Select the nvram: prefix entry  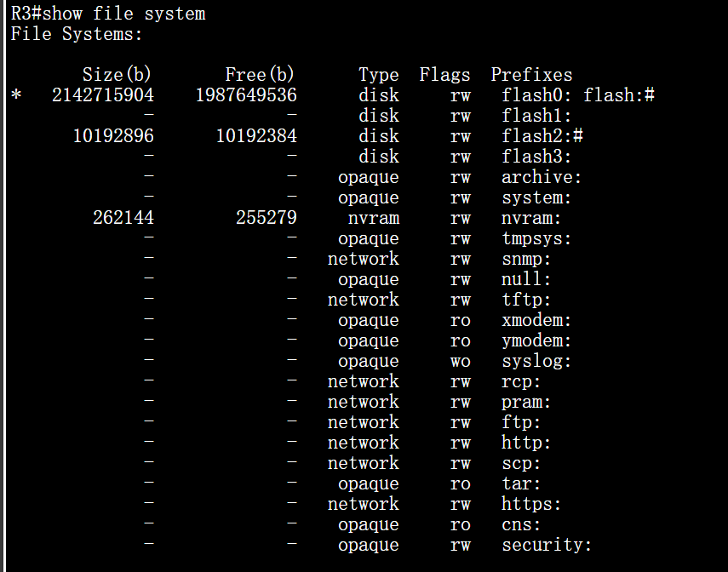(x=531, y=218)
